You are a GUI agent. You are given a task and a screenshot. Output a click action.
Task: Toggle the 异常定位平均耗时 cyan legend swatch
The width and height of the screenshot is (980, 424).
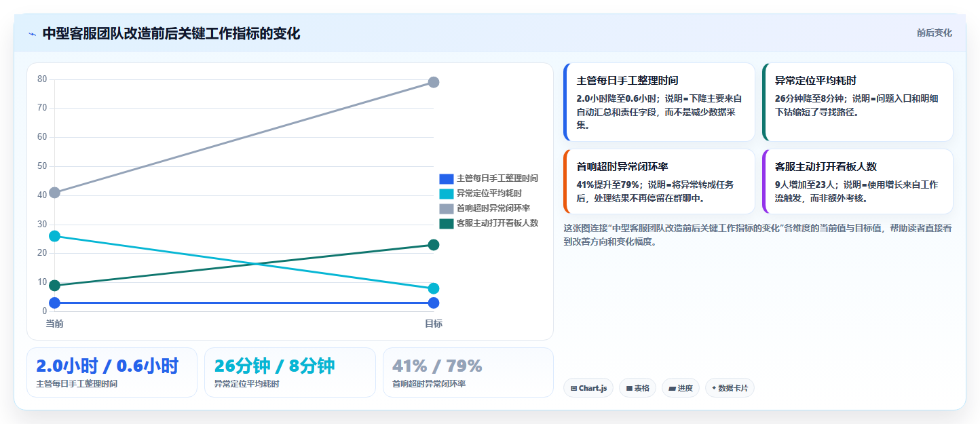coord(446,193)
